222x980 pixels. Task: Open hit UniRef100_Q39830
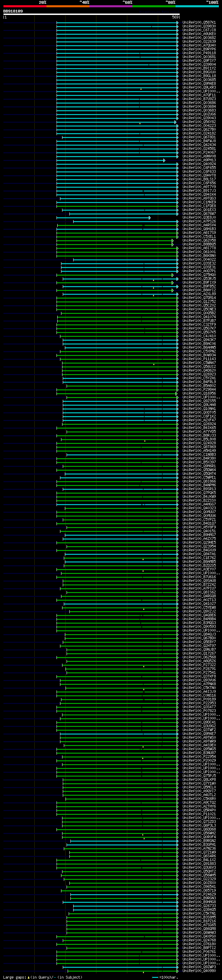coord(199,26)
